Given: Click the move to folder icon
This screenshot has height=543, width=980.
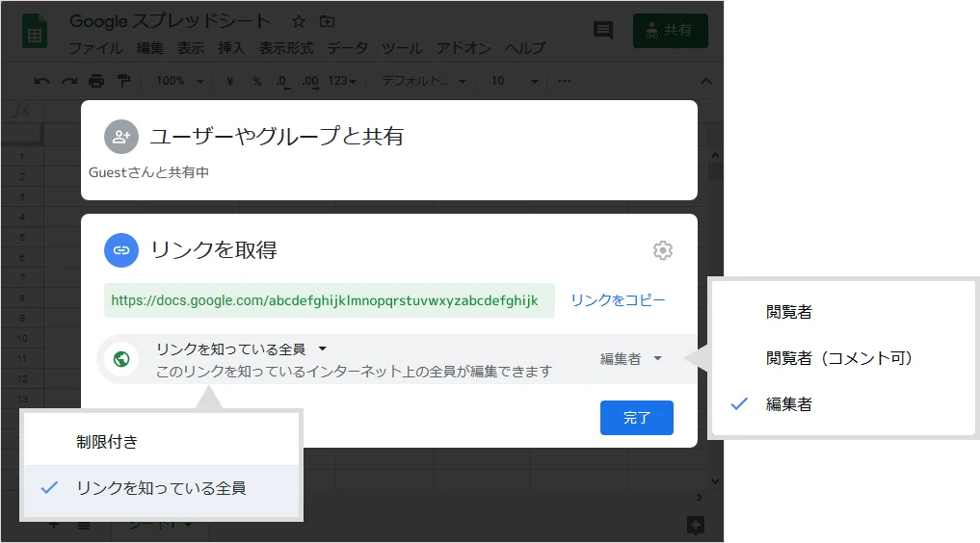Looking at the screenshot, I should [x=327, y=21].
